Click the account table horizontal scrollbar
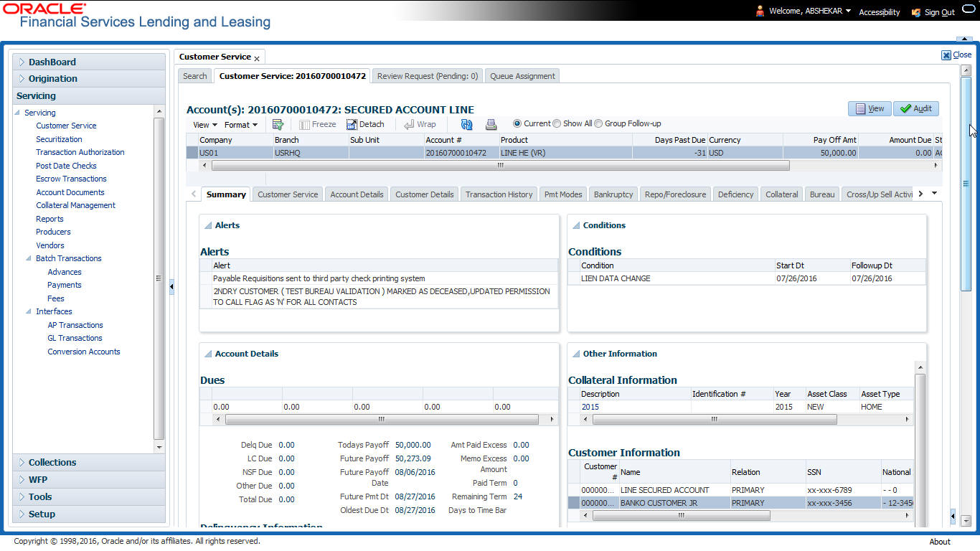 coord(501,165)
